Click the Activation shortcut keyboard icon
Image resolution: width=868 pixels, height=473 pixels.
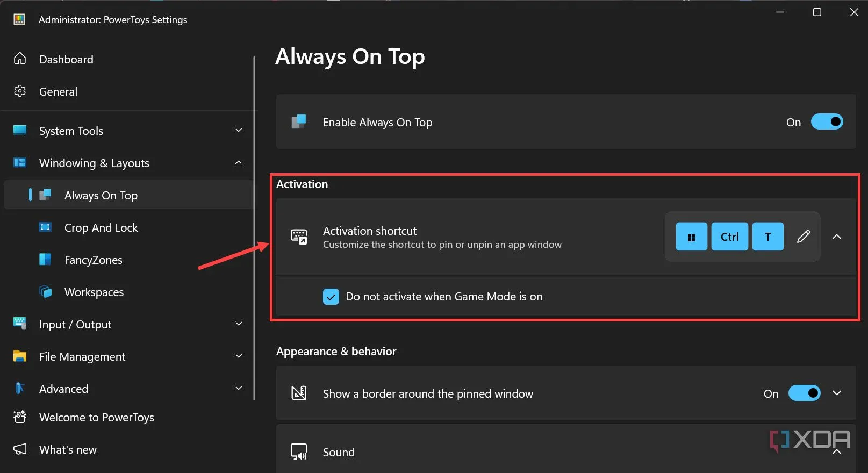coord(299,236)
